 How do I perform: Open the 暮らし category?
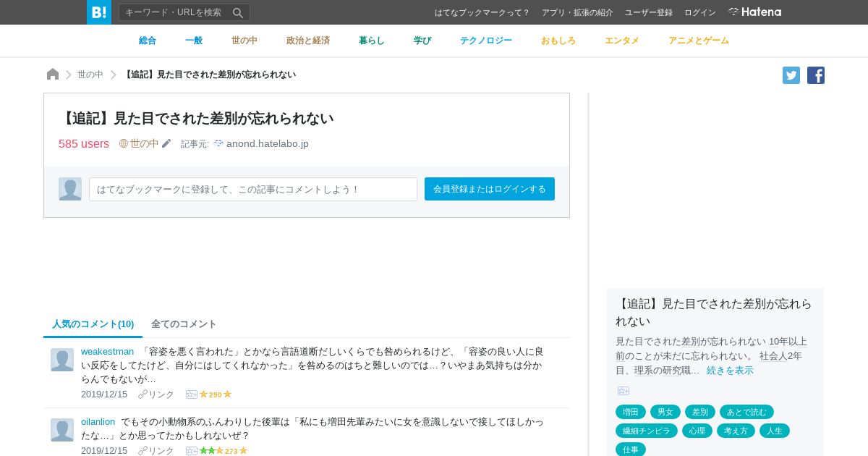point(372,41)
